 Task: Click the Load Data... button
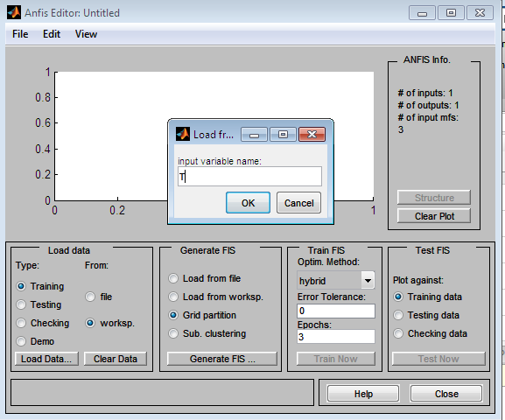coord(46,359)
